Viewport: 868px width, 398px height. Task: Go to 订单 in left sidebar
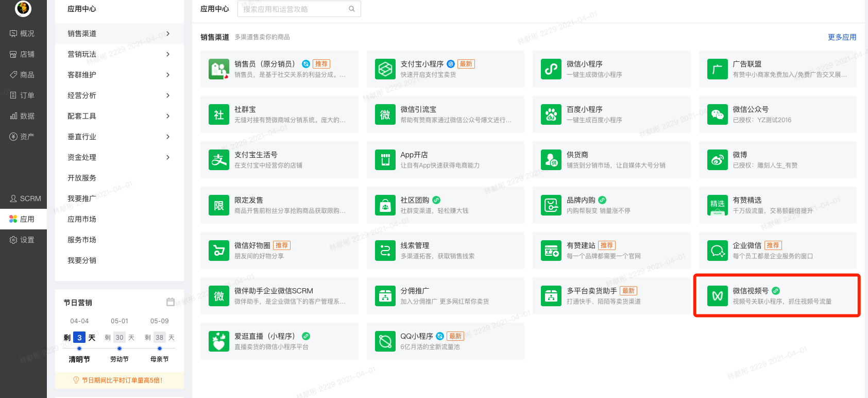pos(23,95)
